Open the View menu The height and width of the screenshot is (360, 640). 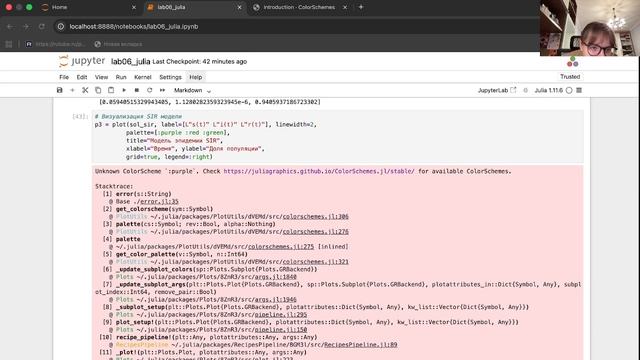pos(101,77)
